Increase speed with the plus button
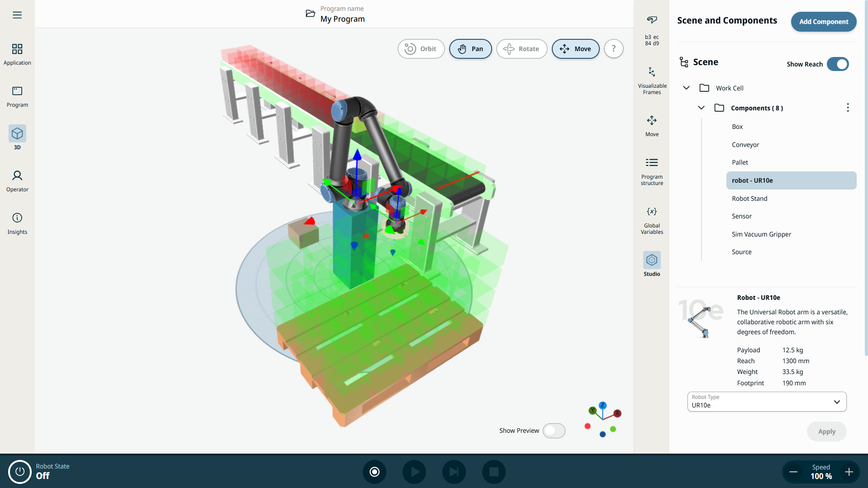 click(x=849, y=472)
